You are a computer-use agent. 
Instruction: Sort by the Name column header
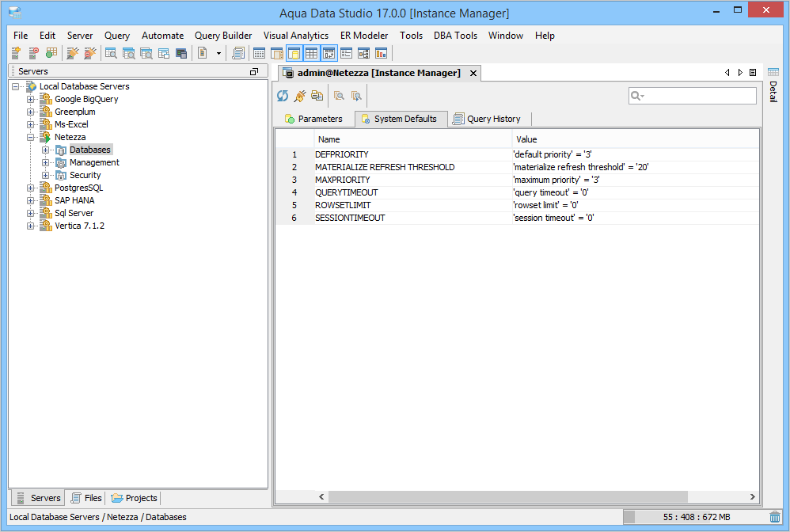(412, 139)
